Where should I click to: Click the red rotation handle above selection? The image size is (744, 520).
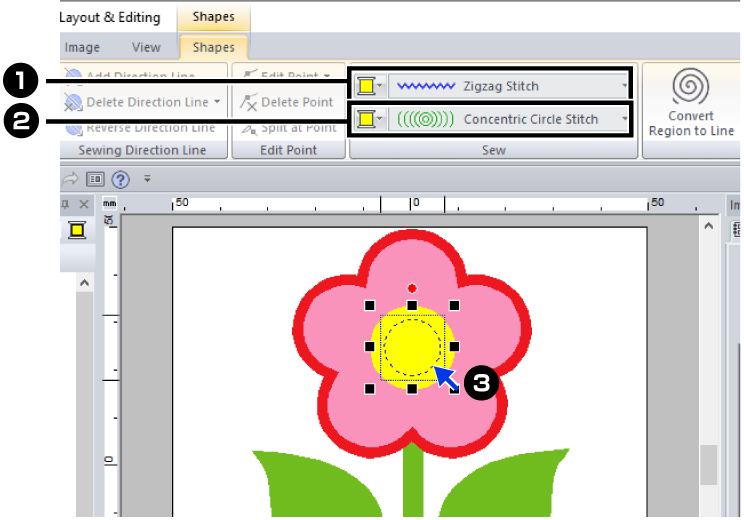[412, 288]
